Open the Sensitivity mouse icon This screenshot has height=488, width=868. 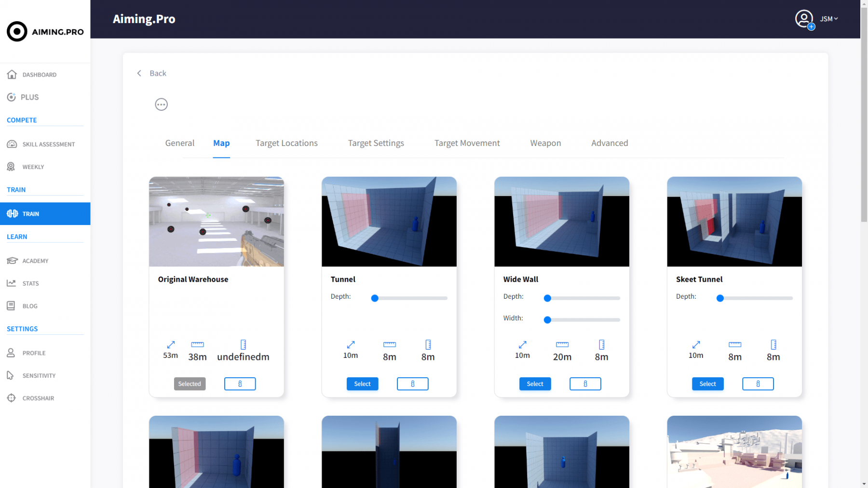11,375
